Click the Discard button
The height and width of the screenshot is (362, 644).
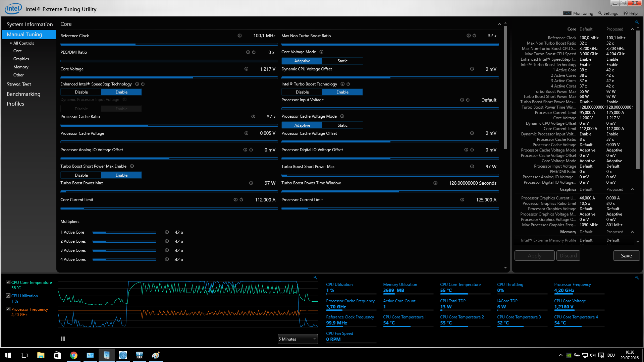[x=568, y=256]
